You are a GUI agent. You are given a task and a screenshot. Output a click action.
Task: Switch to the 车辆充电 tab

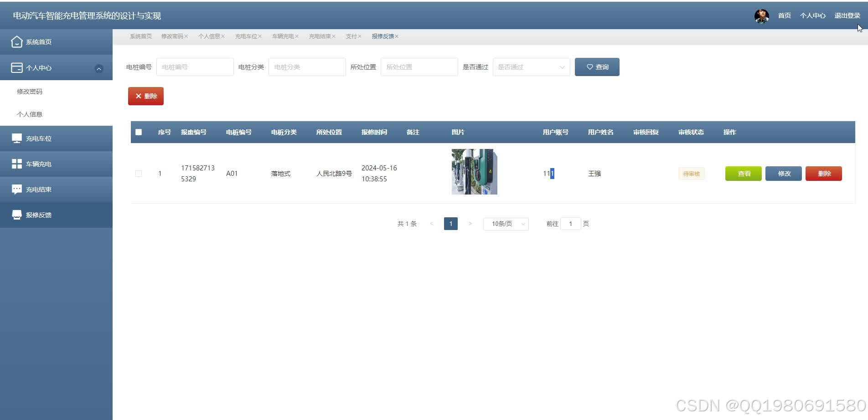pos(283,36)
